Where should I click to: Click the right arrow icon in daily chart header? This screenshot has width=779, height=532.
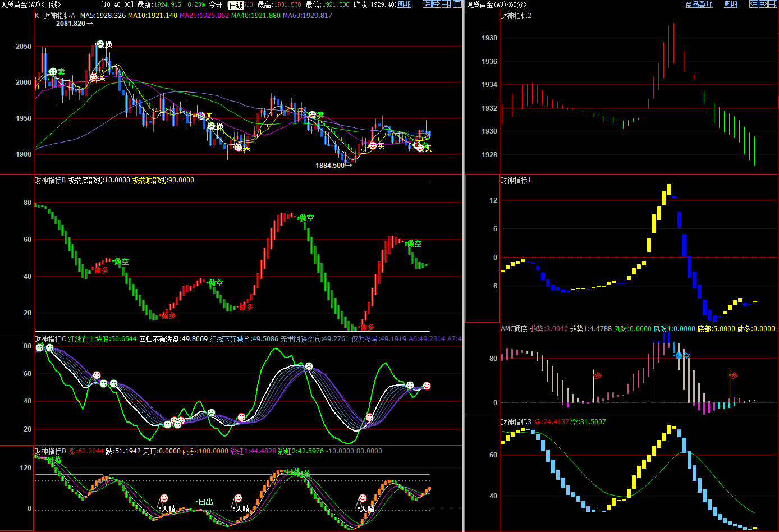click(x=436, y=4)
